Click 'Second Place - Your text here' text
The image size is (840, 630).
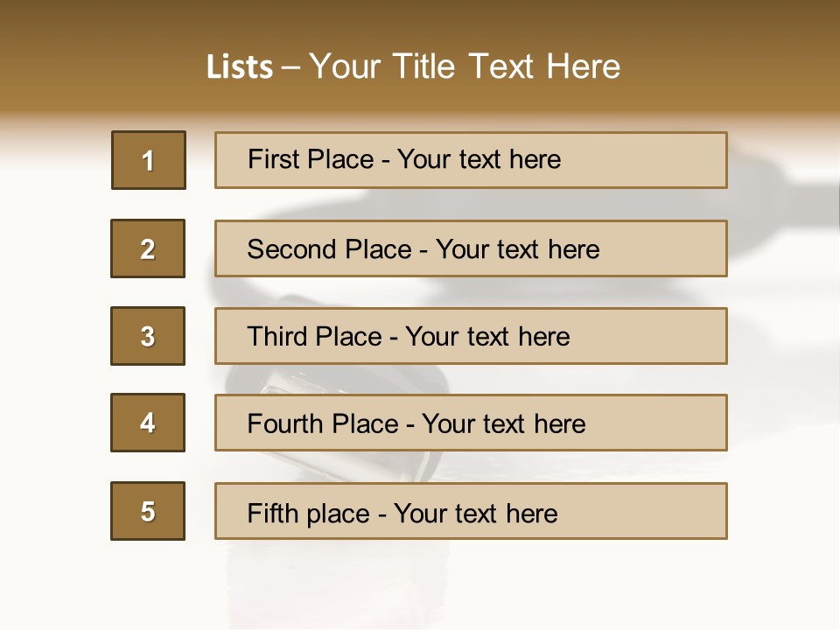coord(423,249)
